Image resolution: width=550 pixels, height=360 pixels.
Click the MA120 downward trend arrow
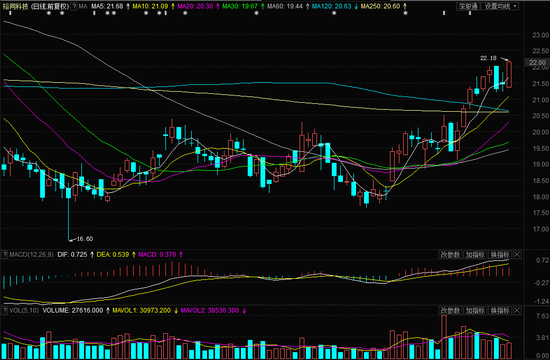(356, 6)
